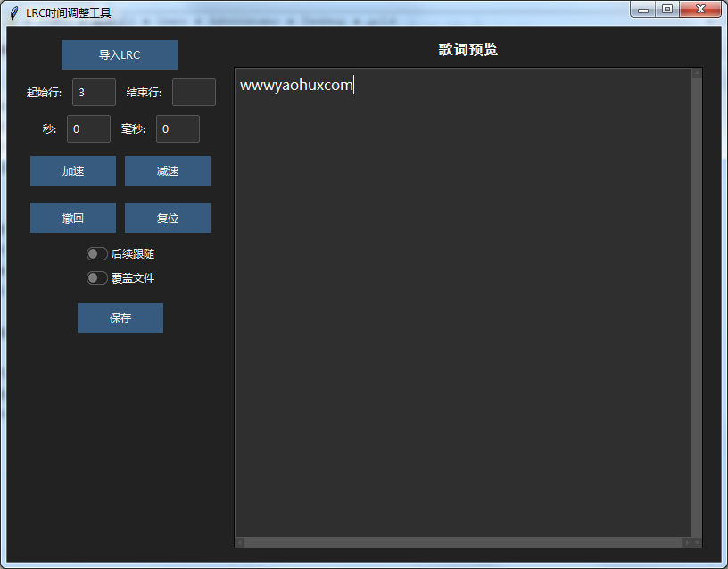Save with the 保存 button

(x=120, y=318)
